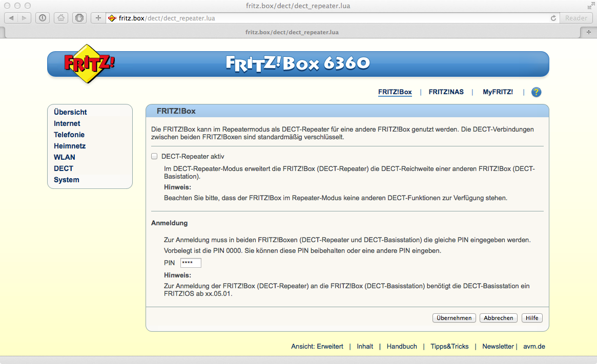
Task: Open the Internet menu entry
Action: point(67,123)
